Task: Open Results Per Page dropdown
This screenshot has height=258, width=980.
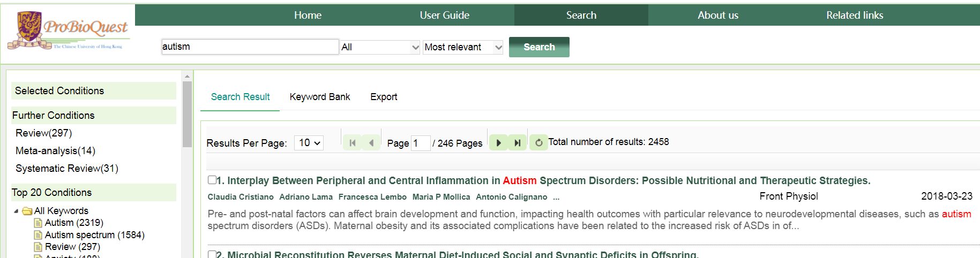Action: click(309, 143)
